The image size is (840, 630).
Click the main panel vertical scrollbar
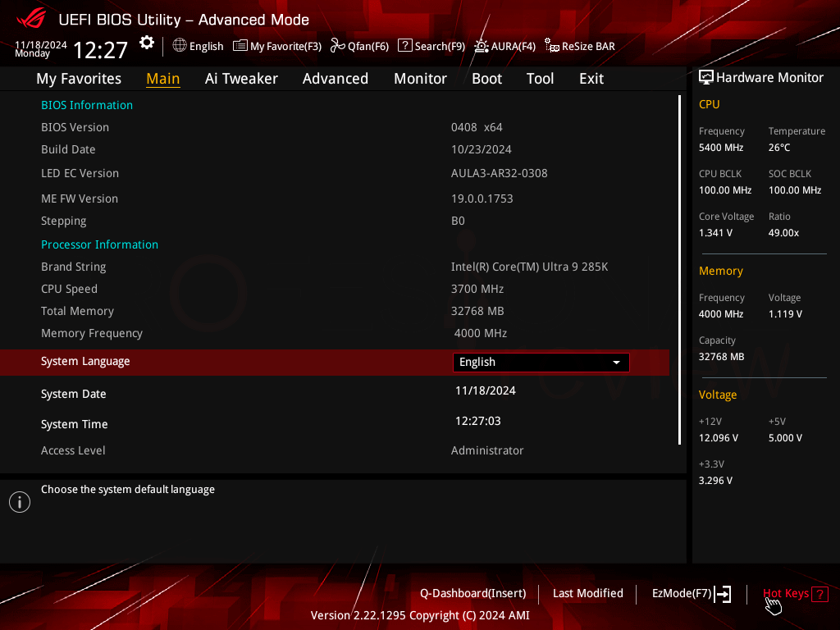pyautogui.click(x=679, y=270)
